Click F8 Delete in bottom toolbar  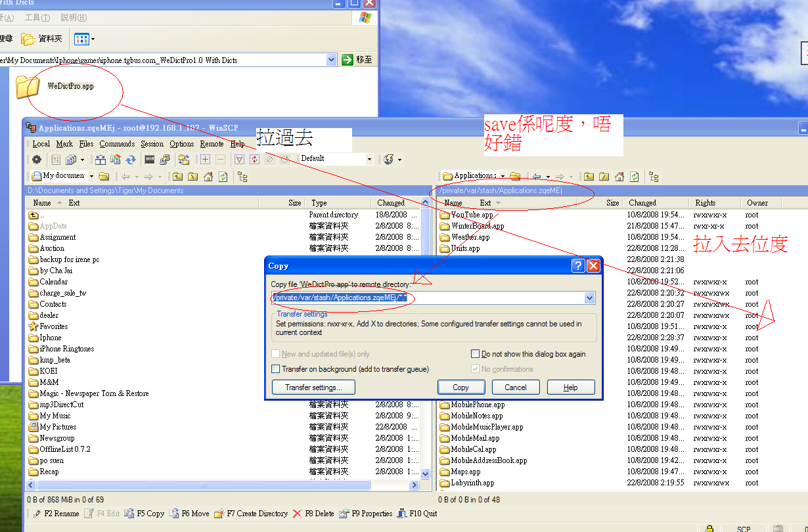(313, 514)
